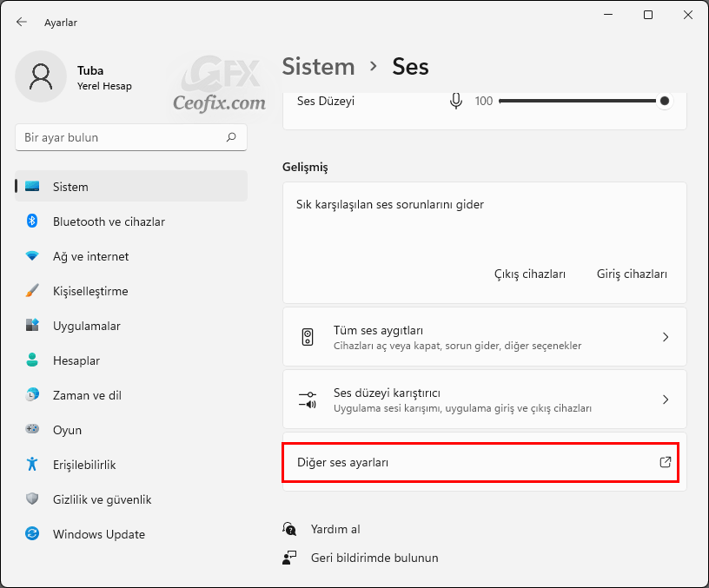This screenshot has height=588, width=709.
Task: Expand Ses düzeyi karıştırıcı chevron
Action: tap(666, 399)
